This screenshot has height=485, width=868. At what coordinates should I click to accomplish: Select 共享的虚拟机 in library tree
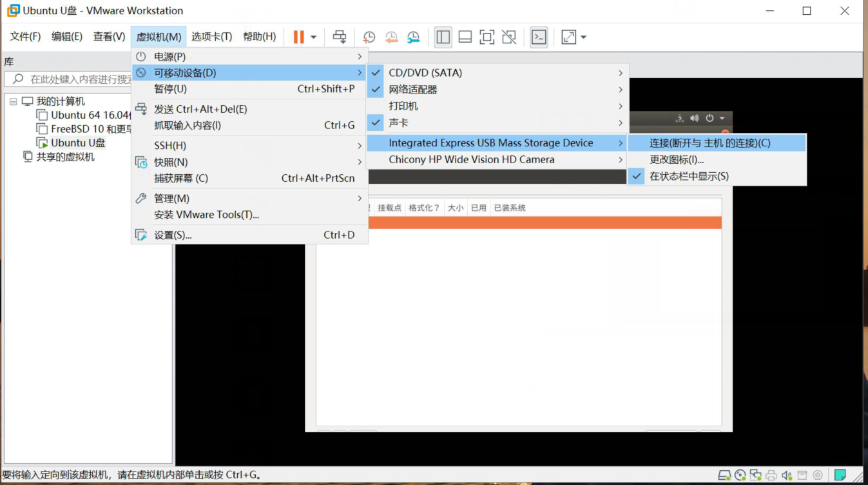[65, 157]
